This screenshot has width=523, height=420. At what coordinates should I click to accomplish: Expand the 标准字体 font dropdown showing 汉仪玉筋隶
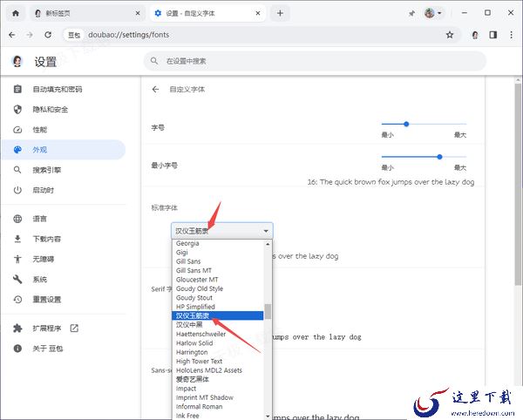point(221,231)
